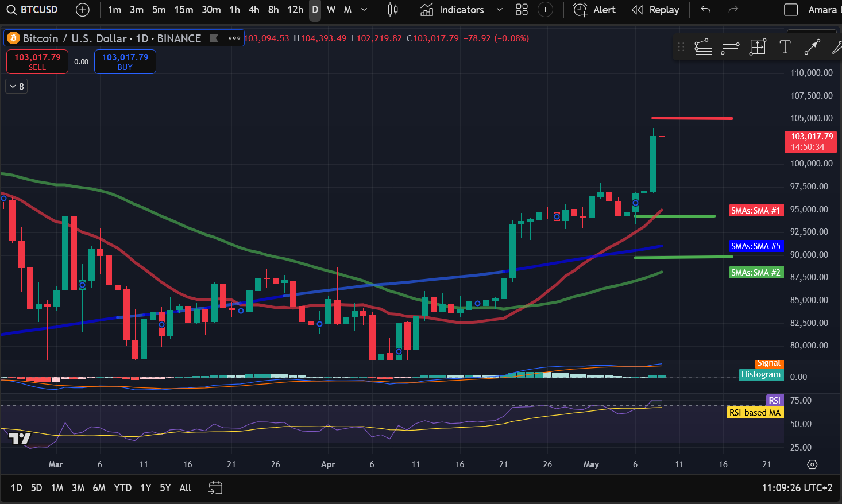The width and height of the screenshot is (842, 504).
Task: Open the Go to date calendar
Action: point(215,488)
